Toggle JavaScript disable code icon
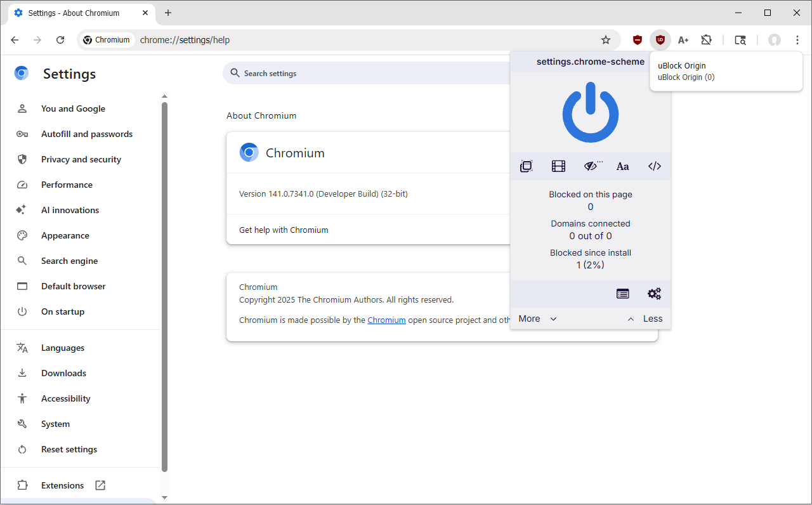The width and height of the screenshot is (812, 505). (x=655, y=166)
